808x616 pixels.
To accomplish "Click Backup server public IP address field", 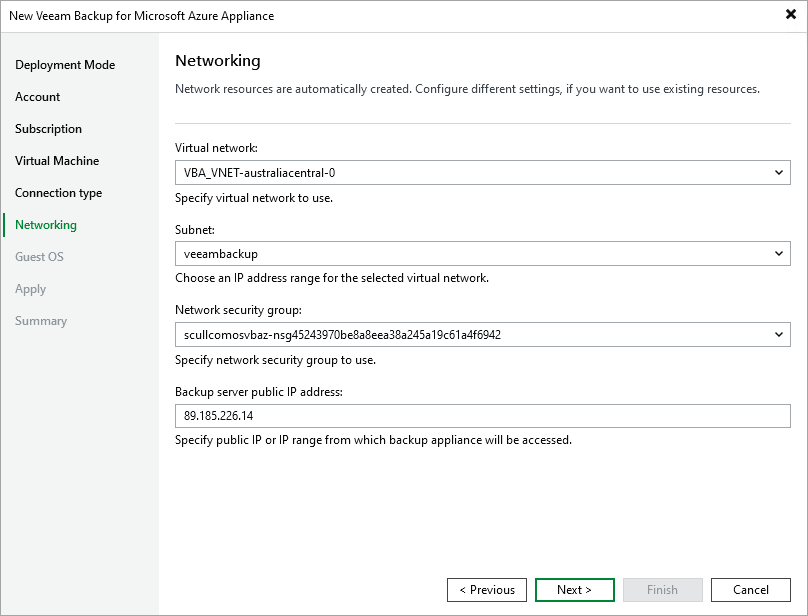I will click(482, 416).
